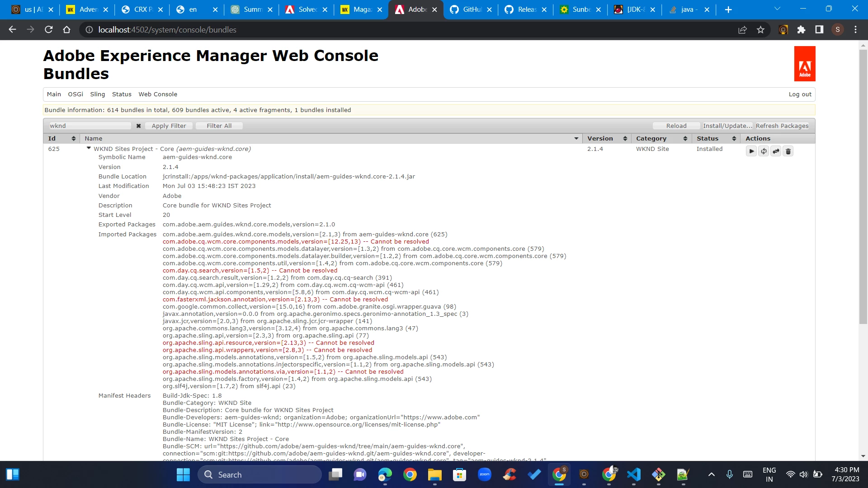
Task: Uninstall the WKND core bundle
Action: (x=788, y=151)
